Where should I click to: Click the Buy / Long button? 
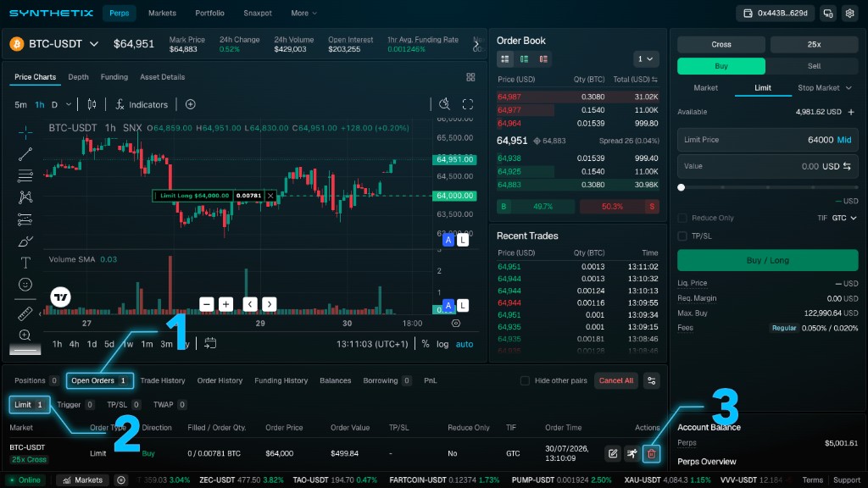[768, 260]
